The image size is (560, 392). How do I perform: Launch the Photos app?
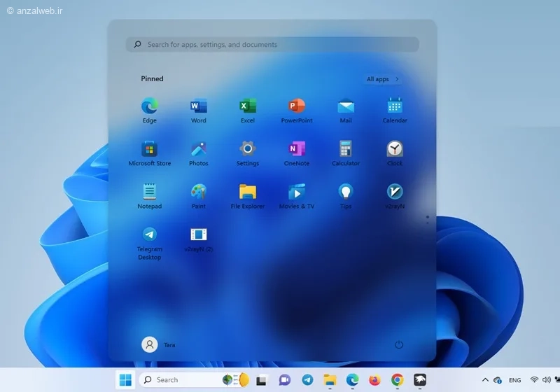(x=198, y=153)
